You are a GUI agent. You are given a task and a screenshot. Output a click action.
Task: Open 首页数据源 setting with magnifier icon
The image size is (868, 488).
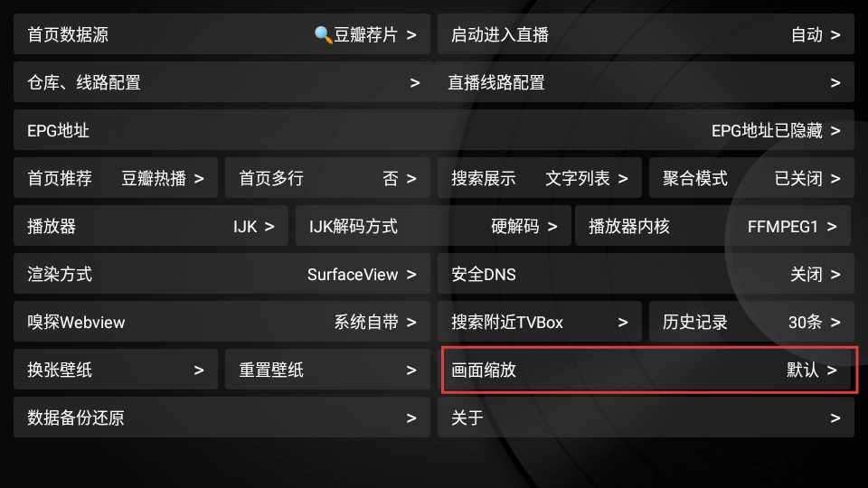click(x=222, y=34)
